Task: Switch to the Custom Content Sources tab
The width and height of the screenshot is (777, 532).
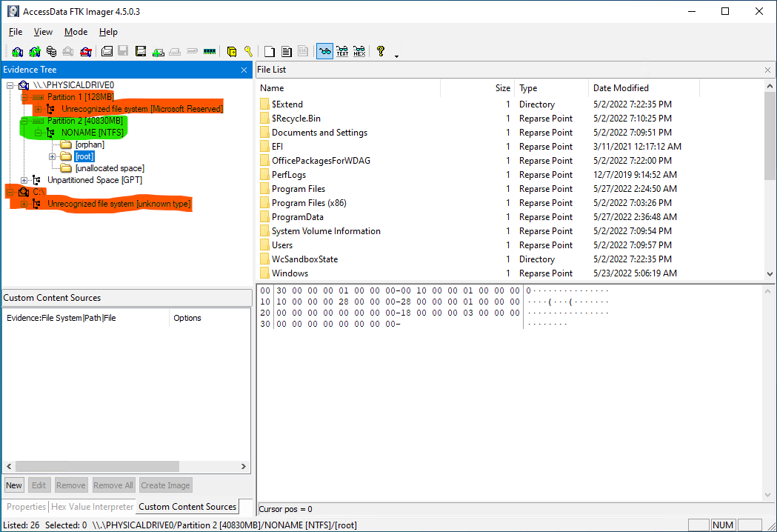Action: tap(187, 507)
